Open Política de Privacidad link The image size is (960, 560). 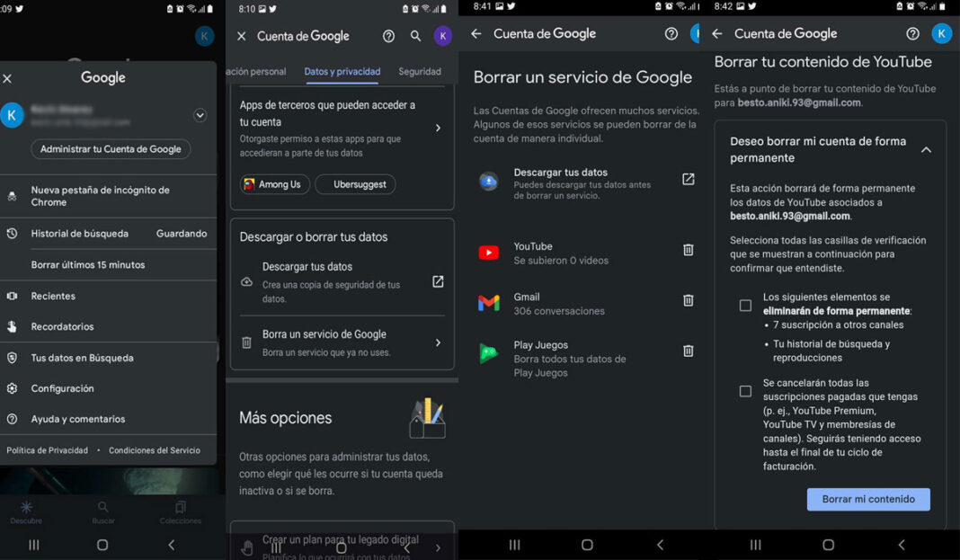pyautogui.click(x=47, y=449)
